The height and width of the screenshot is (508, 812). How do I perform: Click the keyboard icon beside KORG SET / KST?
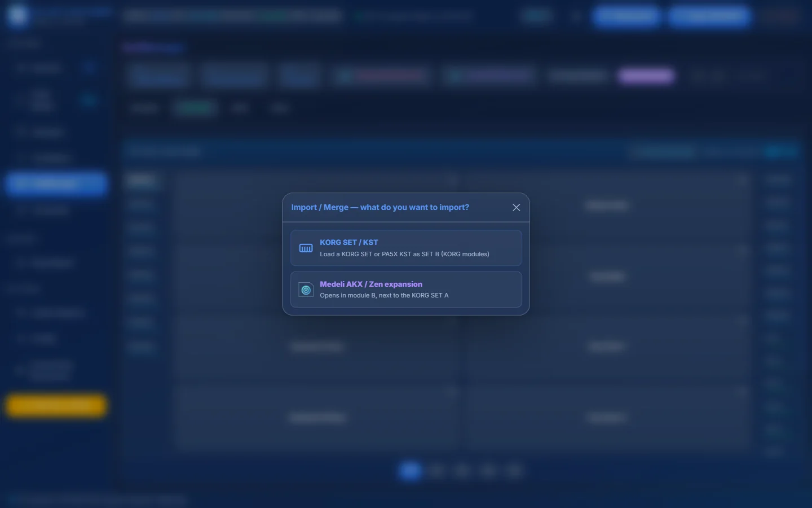306,248
